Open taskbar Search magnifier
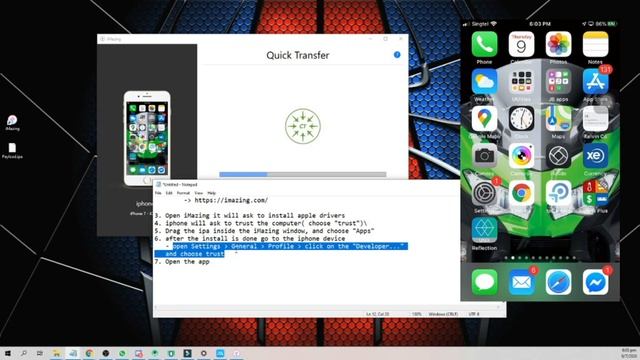640x360 pixels. (24, 353)
